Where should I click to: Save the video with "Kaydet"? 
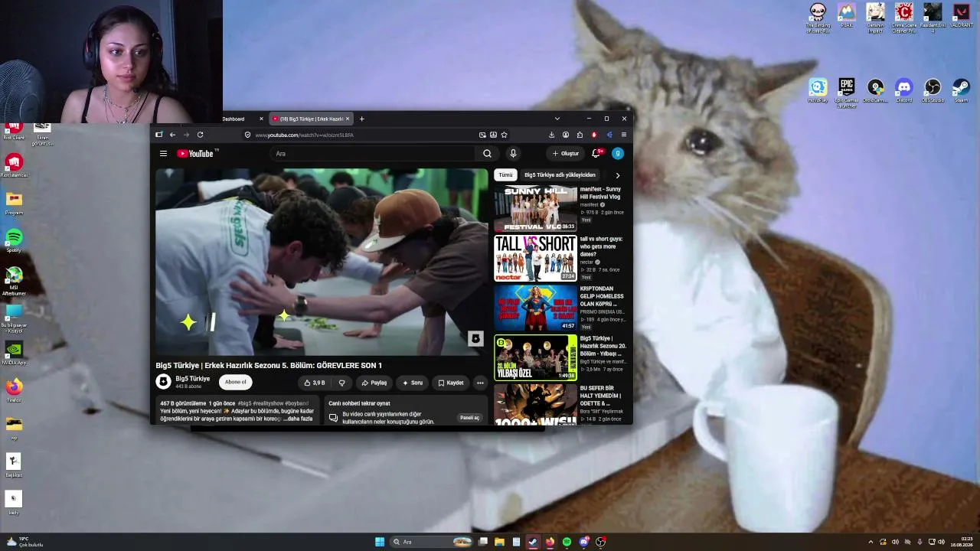pos(450,383)
